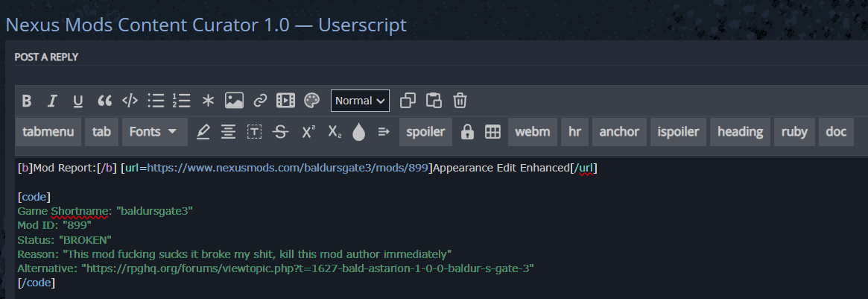This screenshot has width=868, height=299.
Task: Click the 'Game Shortname' line
Action: coord(105,211)
